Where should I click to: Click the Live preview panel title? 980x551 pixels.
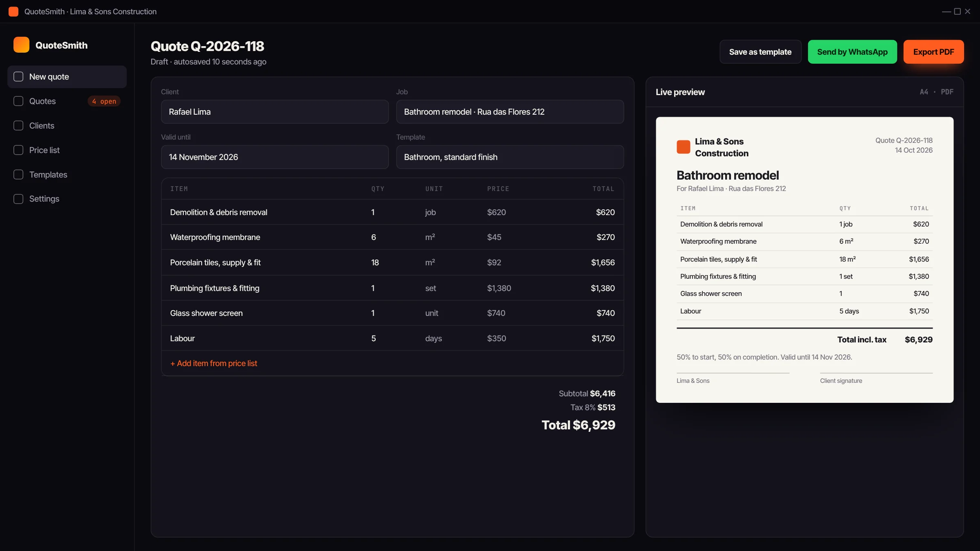click(680, 92)
